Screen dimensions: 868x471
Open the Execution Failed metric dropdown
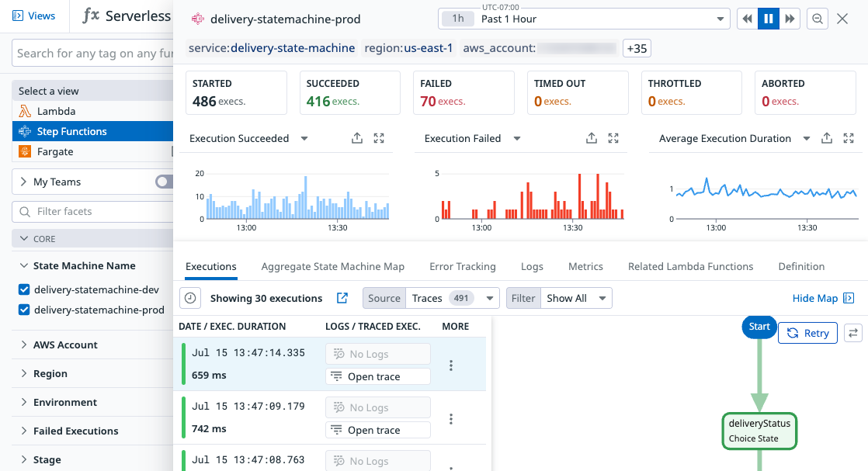516,138
